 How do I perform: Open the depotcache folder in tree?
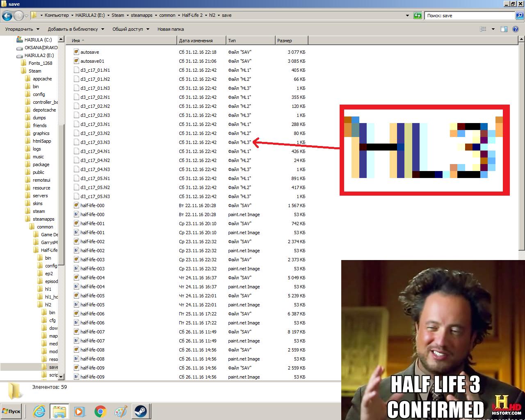pos(44,110)
